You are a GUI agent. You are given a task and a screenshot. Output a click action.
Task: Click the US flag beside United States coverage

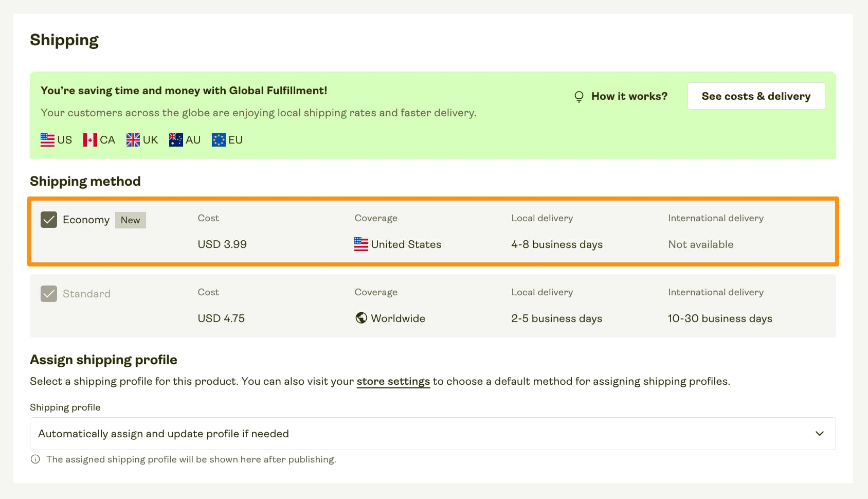360,244
